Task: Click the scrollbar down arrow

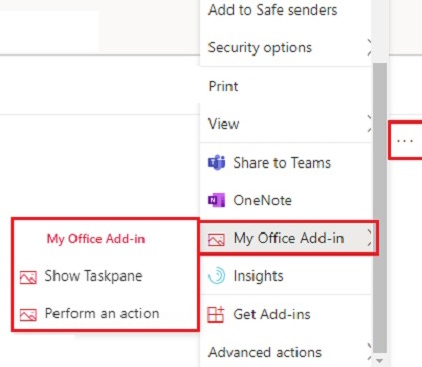Action: (380, 361)
